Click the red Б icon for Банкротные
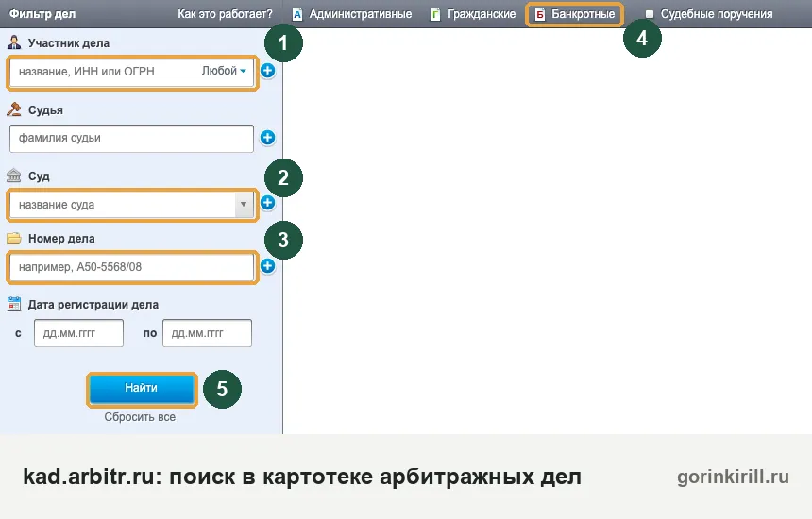This screenshot has height=519, width=812. pos(540,14)
